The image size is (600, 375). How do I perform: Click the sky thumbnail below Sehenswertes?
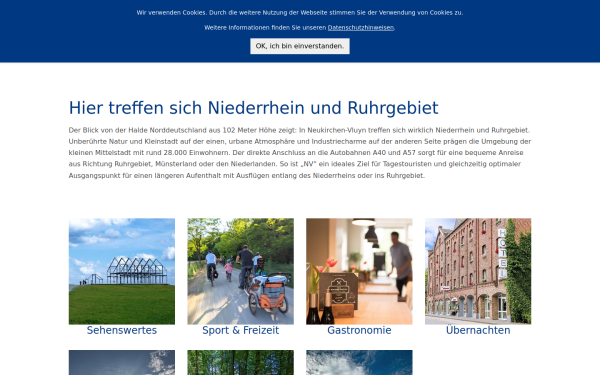(122, 362)
